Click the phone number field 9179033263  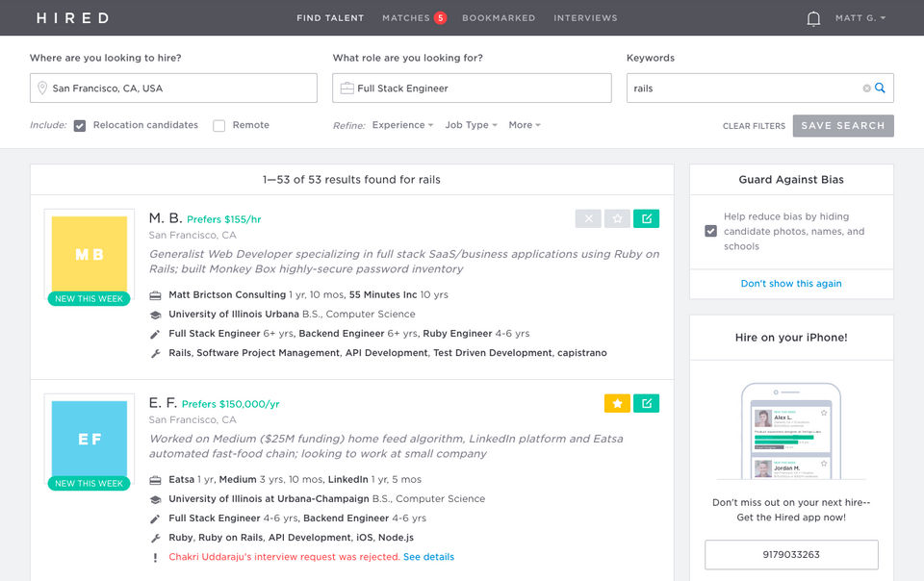pyautogui.click(x=791, y=554)
